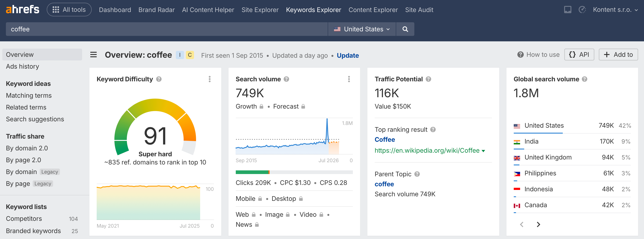Open Traffic share By domain 2.0
The width and height of the screenshot is (644, 239).
(27, 148)
